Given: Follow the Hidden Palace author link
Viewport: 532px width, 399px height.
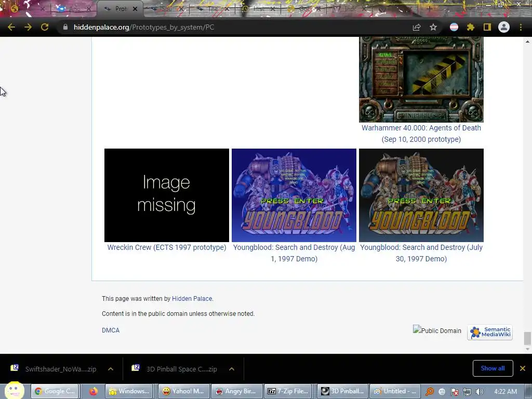Looking at the screenshot, I should point(192,299).
